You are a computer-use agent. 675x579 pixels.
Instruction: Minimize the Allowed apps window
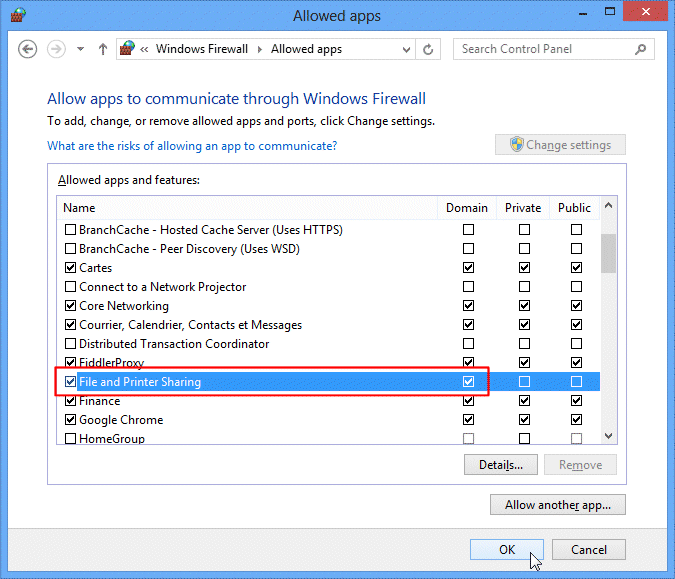point(583,13)
